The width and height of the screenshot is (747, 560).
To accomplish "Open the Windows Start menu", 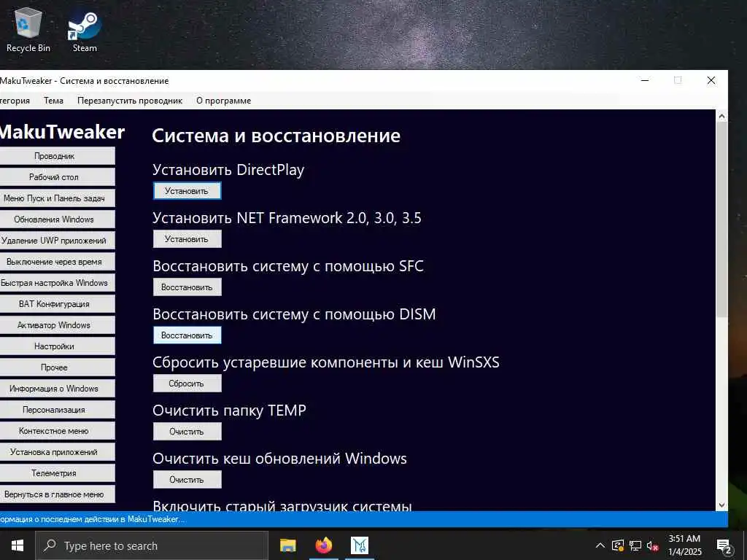I will pyautogui.click(x=18, y=545).
